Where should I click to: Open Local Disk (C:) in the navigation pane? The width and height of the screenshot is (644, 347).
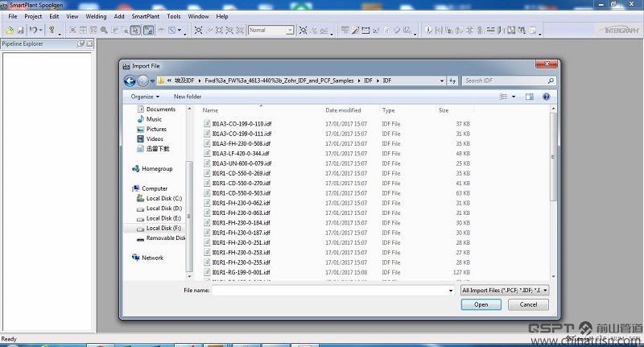click(x=163, y=198)
